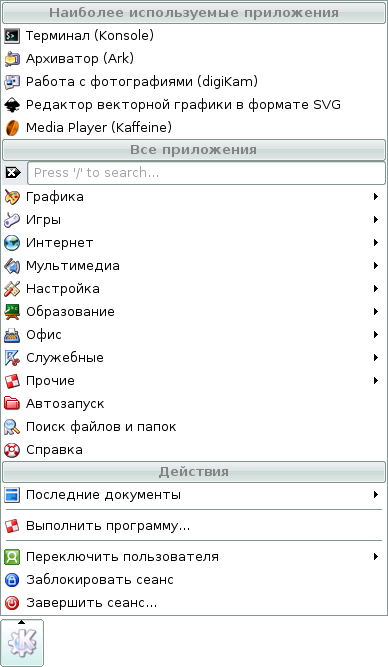This screenshot has height=667, width=388.
Task: Open the Справка menu item
Action: pyautogui.click(x=194, y=450)
